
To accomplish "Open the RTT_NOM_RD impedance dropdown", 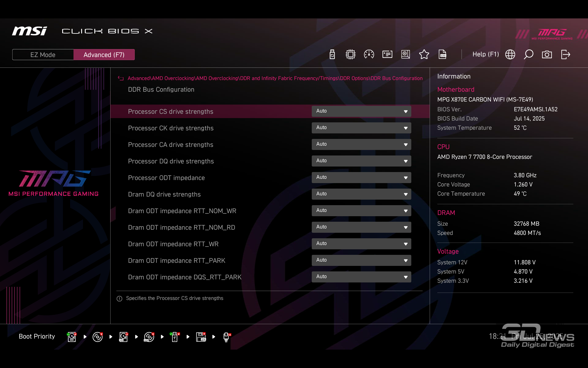I will click(361, 227).
